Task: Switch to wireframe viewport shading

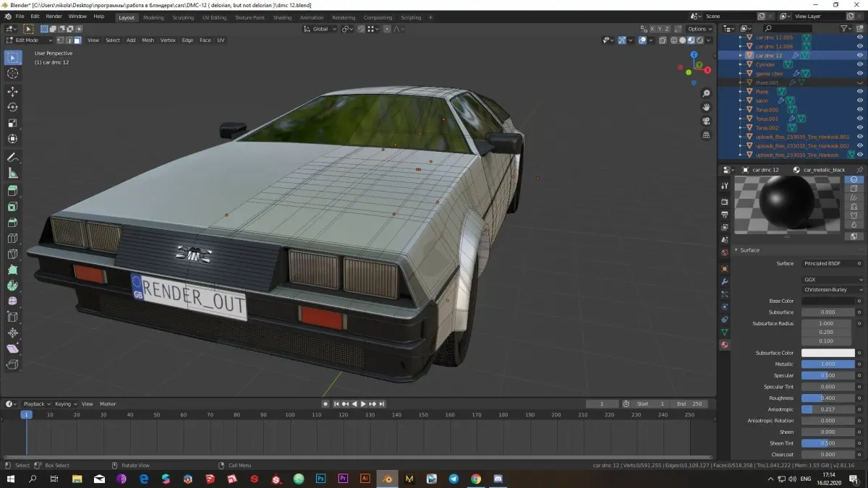Action: click(674, 40)
